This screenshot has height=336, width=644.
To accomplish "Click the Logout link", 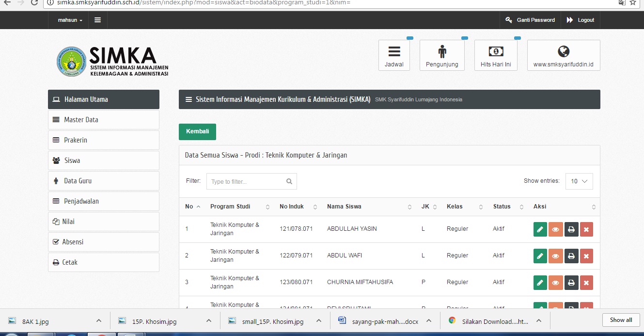I will [x=581, y=20].
